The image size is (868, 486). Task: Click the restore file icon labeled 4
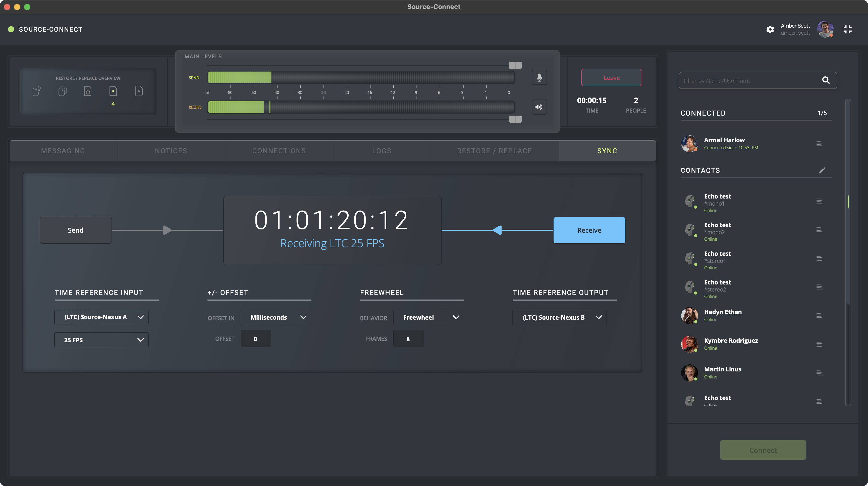pyautogui.click(x=113, y=91)
